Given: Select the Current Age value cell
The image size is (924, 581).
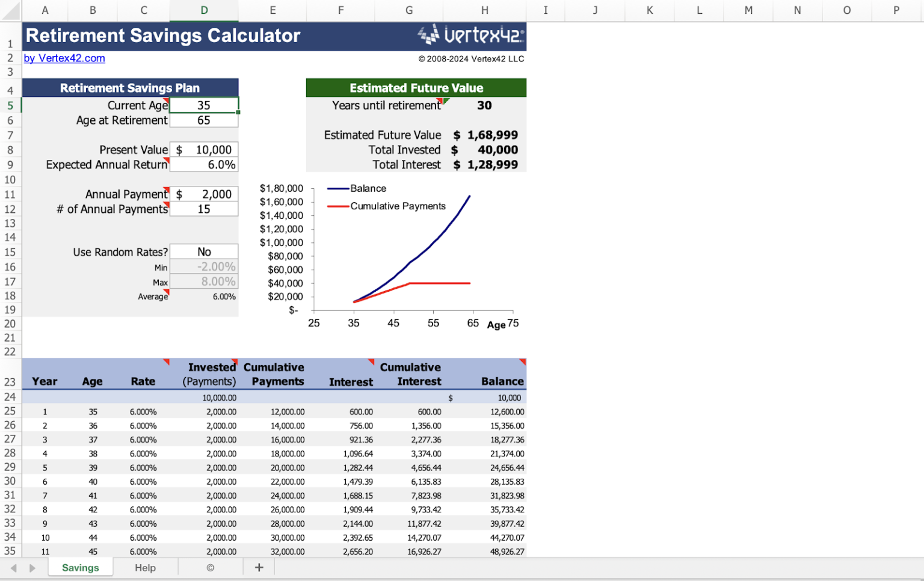Looking at the screenshot, I should 204,105.
